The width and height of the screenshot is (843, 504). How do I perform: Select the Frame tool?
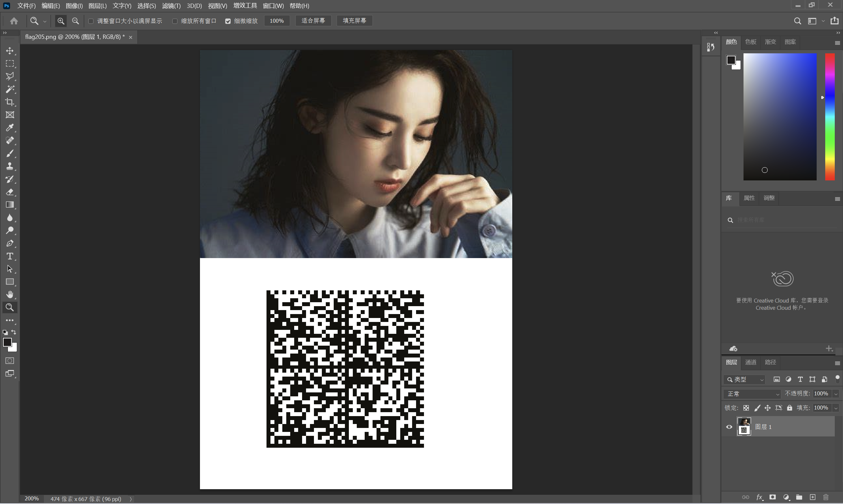point(10,115)
